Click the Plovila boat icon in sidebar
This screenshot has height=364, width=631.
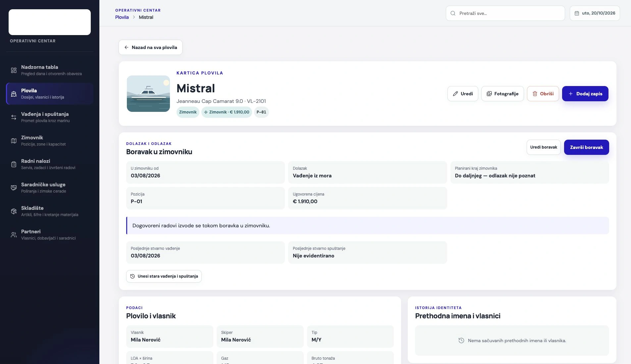(x=14, y=94)
